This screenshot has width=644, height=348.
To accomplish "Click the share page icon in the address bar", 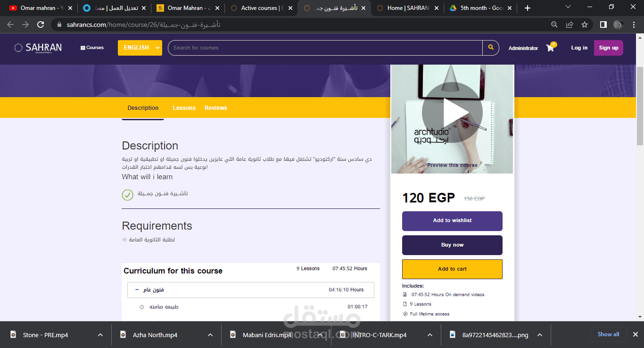I will pos(570,25).
